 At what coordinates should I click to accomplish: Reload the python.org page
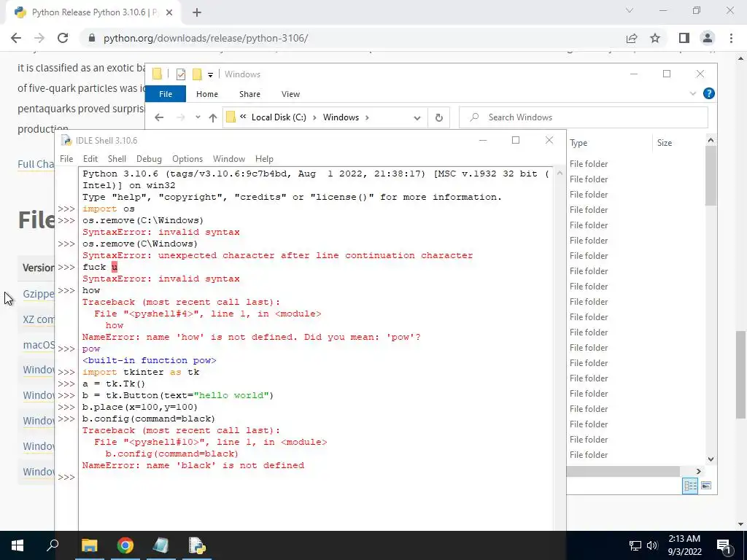(x=63, y=38)
